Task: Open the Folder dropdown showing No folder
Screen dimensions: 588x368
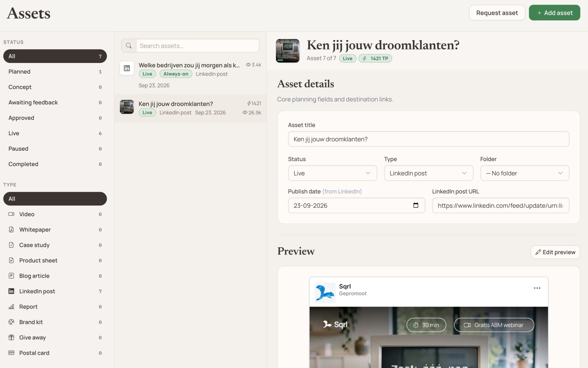Action: coord(525,173)
